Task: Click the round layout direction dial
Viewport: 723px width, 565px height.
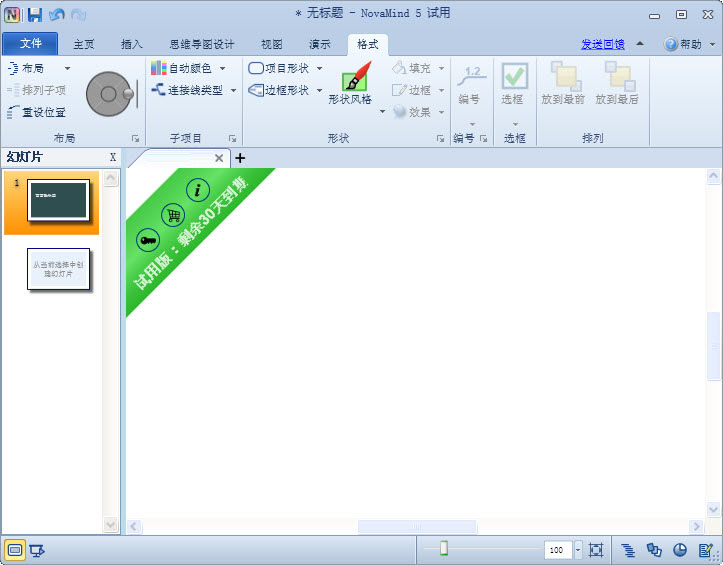Action: pos(109,94)
